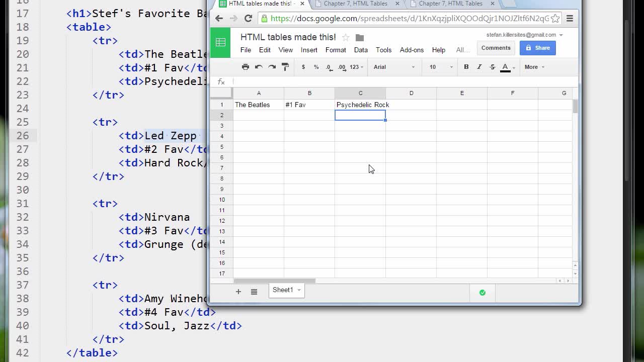The width and height of the screenshot is (644, 362).
Task: Open the Edit menu
Action: (265, 50)
